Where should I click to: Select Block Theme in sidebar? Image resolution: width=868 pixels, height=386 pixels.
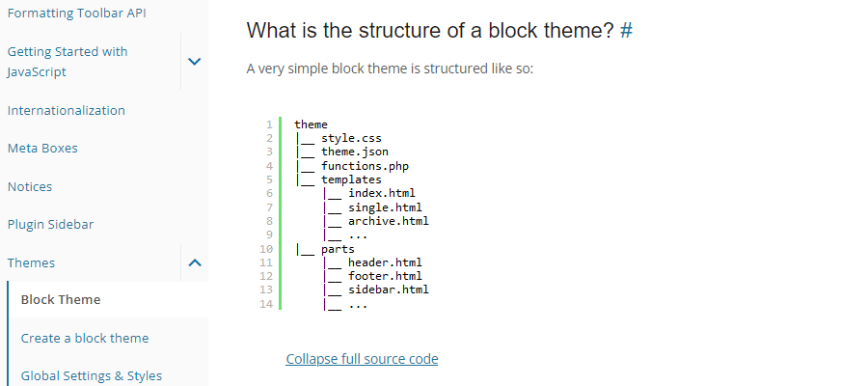61,299
